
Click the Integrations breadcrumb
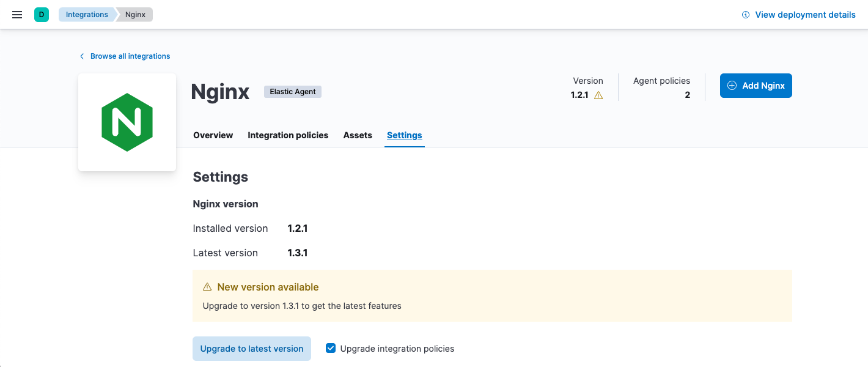[87, 14]
